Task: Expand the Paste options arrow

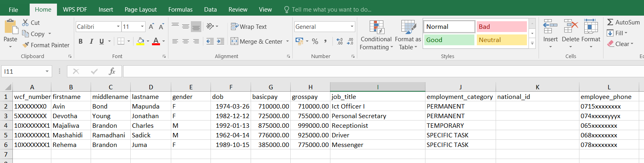Action: [x=10, y=47]
